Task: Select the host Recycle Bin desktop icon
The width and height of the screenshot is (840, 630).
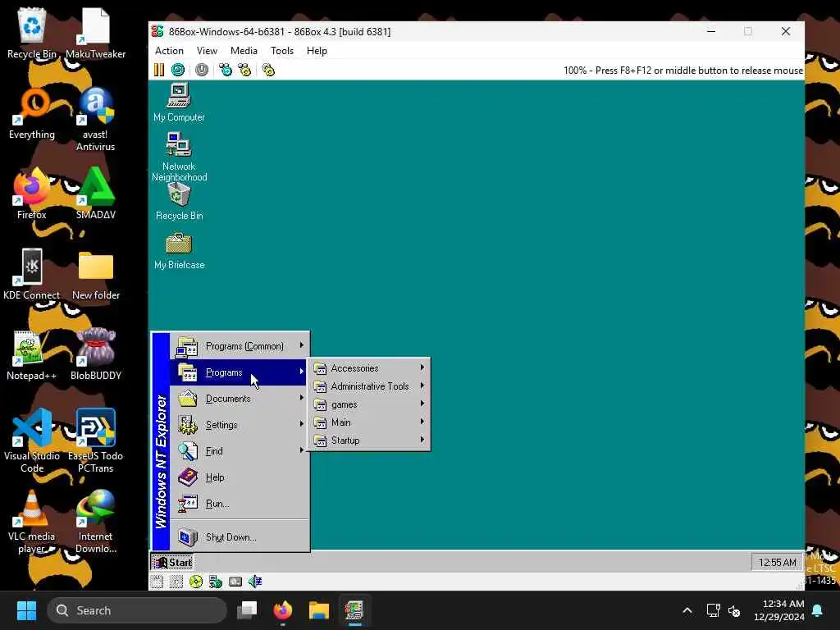Action: (32, 33)
